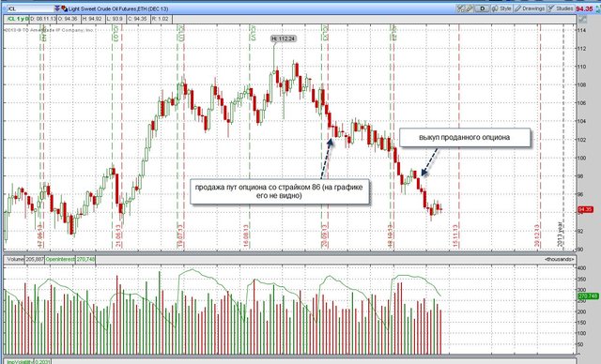
Task: Click the /CL symbol input field
Action: click(x=31, y=8)
